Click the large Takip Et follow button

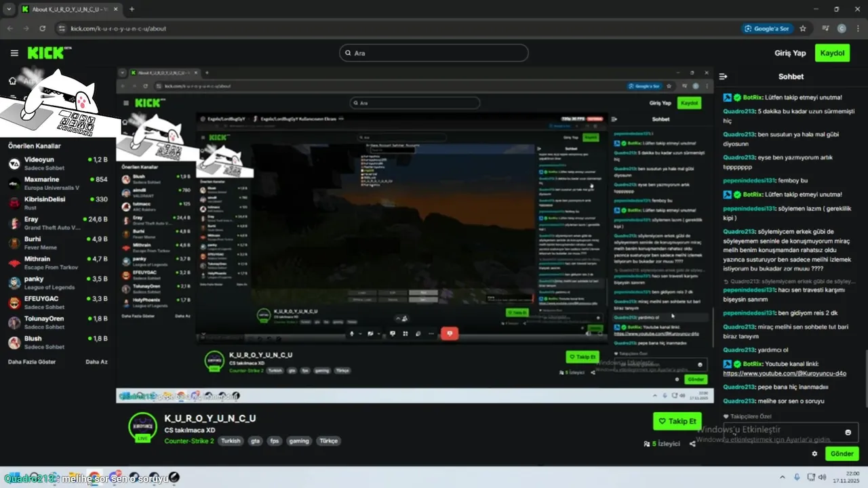[x=677, y=421]
